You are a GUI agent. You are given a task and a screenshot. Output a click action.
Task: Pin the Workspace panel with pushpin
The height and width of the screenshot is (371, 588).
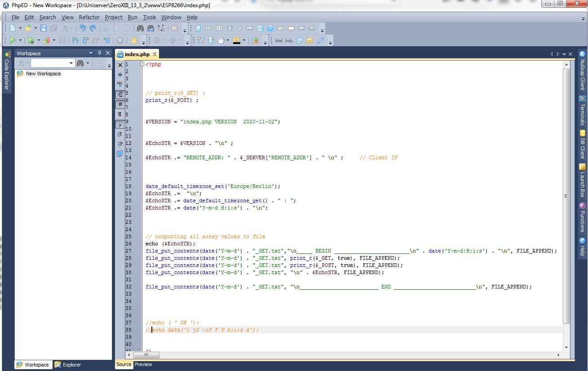[99, 53]
